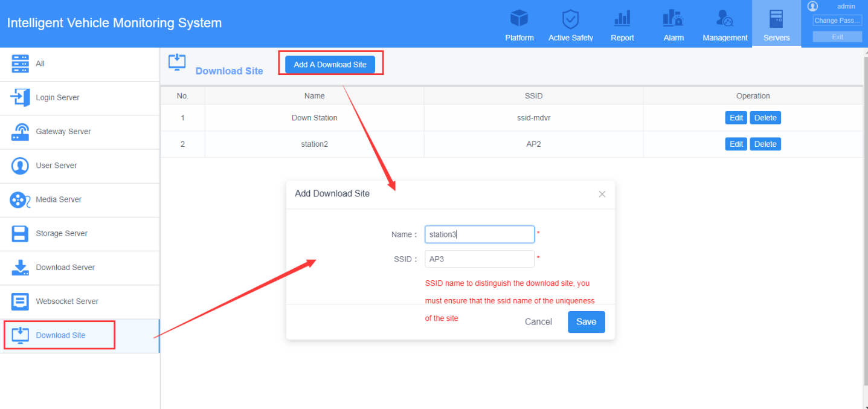Click the Intelligent Vehicle Monitoring System title
The height and width of the screenshot is (409, 868).
coord(115,24)
